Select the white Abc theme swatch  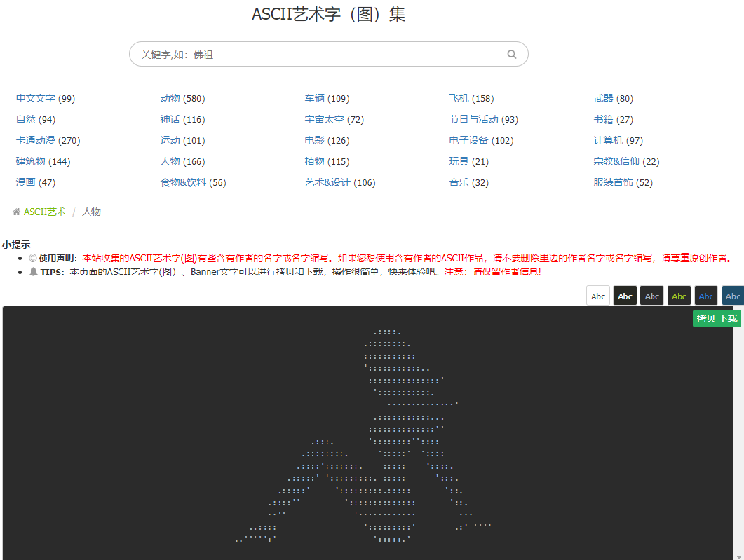click(598, 296)
